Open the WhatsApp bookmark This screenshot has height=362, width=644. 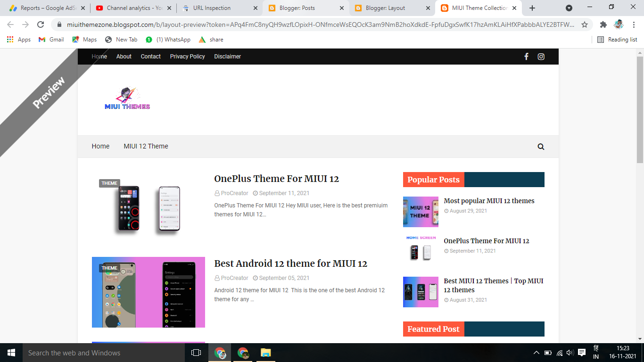click(168, 40)
